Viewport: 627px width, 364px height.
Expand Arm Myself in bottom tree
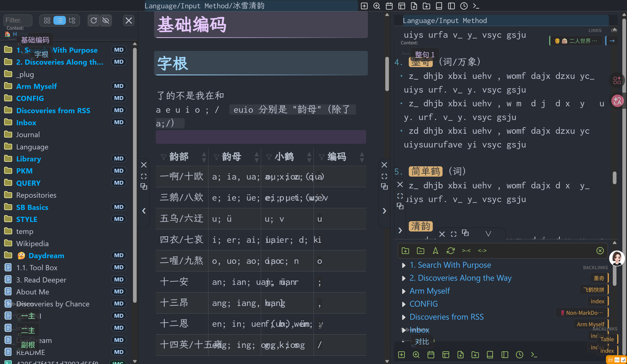coord(404,291)
